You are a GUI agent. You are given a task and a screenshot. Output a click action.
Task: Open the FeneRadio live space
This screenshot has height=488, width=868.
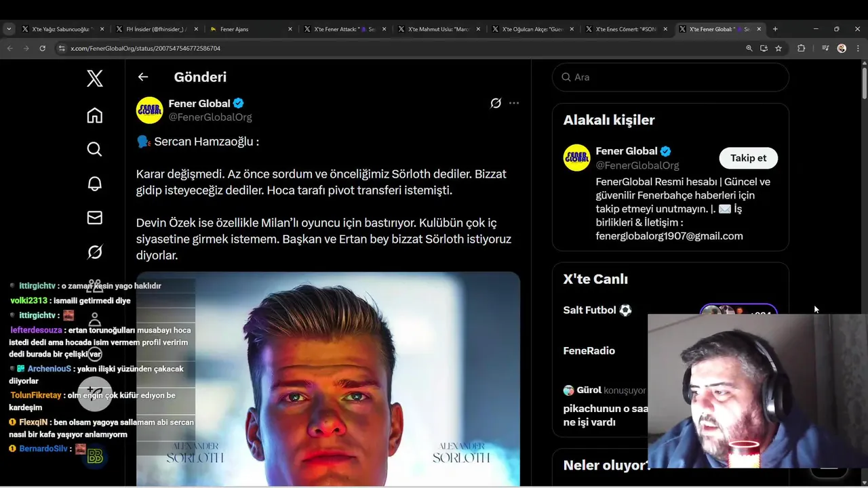pyautogui.click(x=589, y=351)
